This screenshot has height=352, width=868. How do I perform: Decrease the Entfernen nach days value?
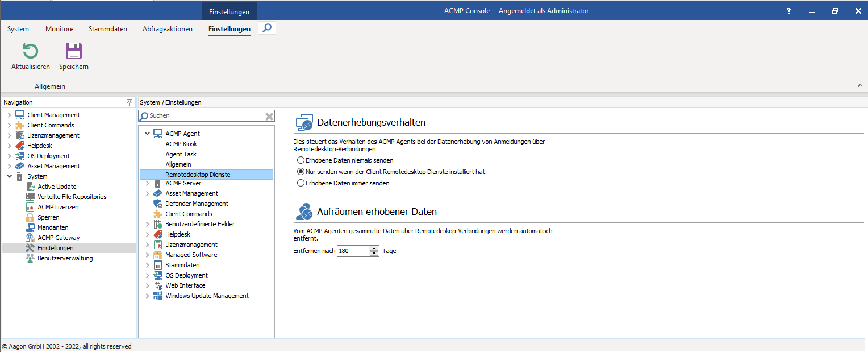tap(374, 254)
